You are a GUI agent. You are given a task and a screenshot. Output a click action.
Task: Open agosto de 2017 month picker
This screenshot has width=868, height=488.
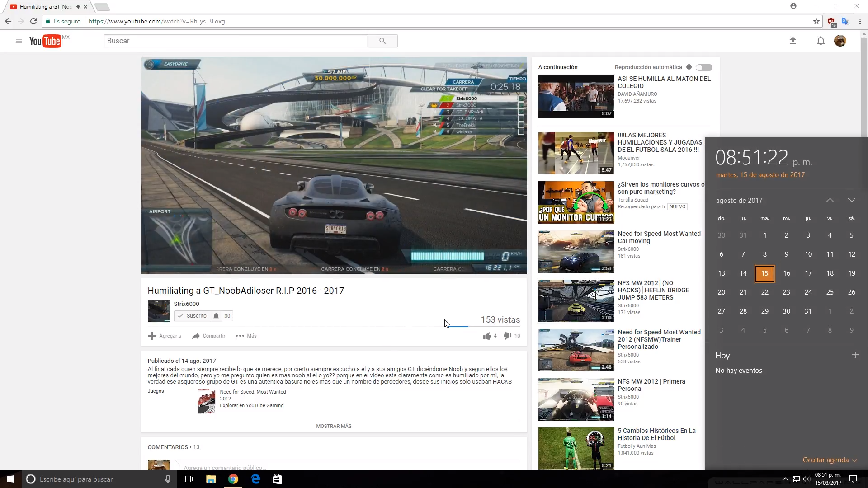739,201
